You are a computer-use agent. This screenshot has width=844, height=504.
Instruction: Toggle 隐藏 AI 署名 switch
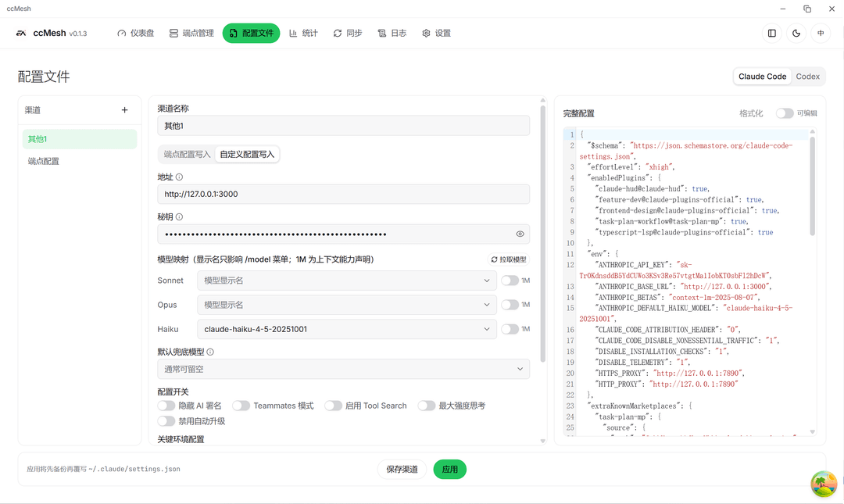tap(166, 406)
